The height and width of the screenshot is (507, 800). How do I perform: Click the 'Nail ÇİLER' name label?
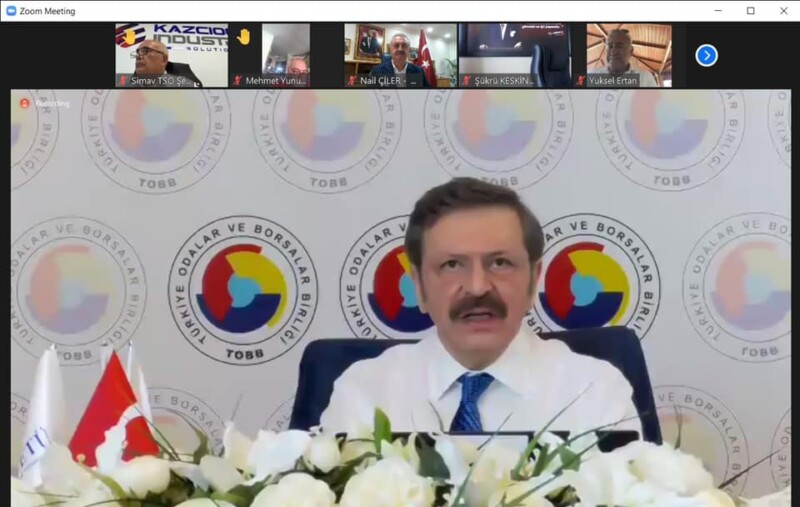(x=388, y=81)
